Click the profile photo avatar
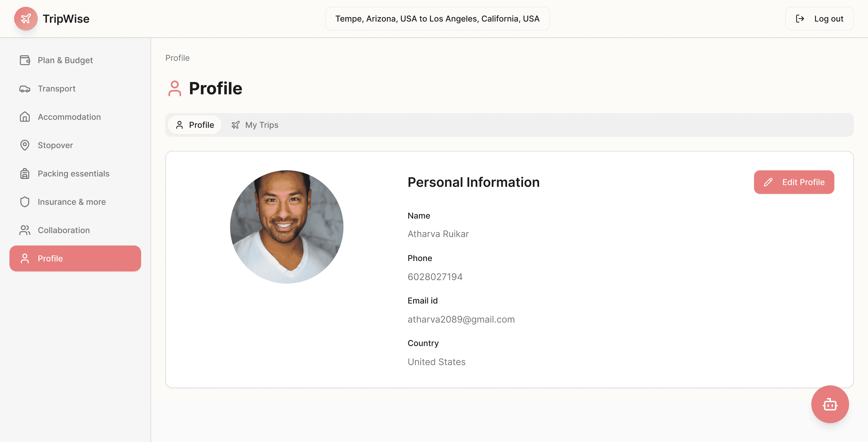Image resolution: width=868 pixels, height=442 pixels. [x=286, y=227]
